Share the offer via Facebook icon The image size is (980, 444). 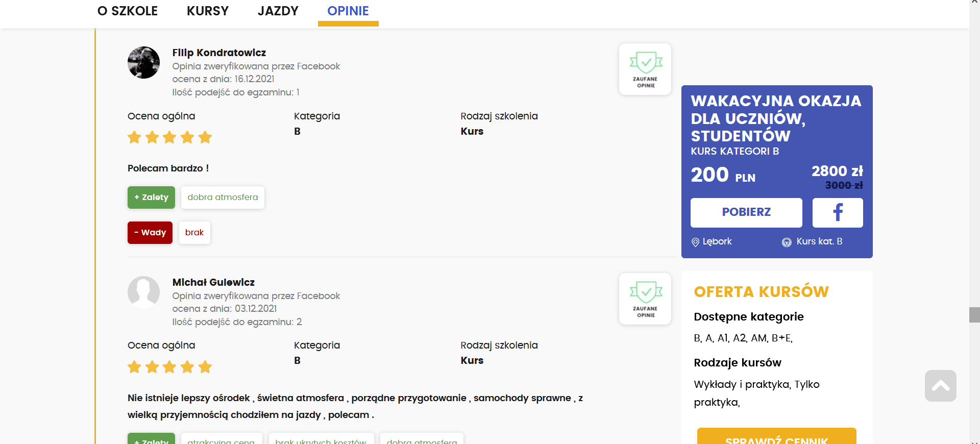pyautogui.click(x=837, y=212)
